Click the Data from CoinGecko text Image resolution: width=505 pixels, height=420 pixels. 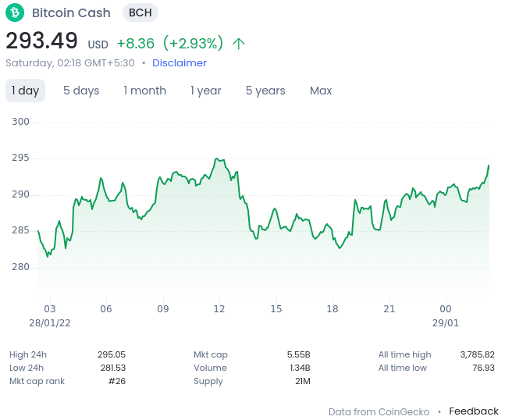tap(379, 411)
